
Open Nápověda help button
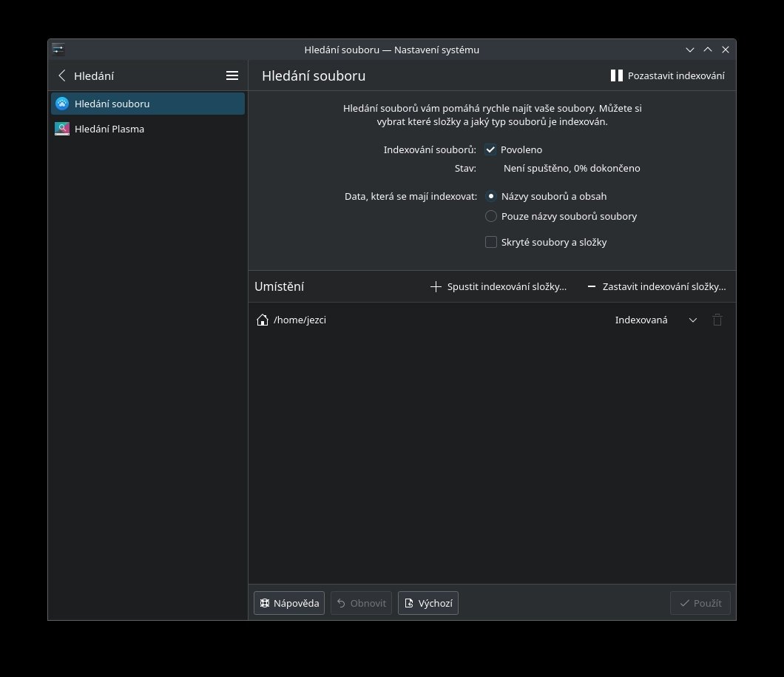[x=289, y=603]
